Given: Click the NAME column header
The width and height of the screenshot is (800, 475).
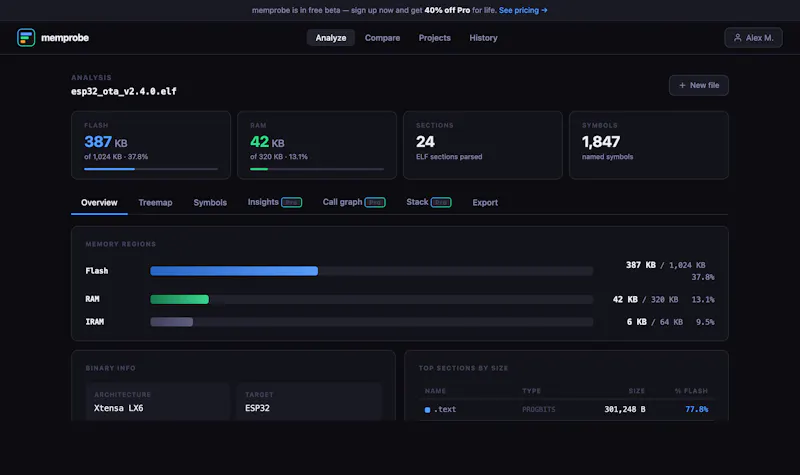Looking at the screenshot, I should click(x=435, y=391).
